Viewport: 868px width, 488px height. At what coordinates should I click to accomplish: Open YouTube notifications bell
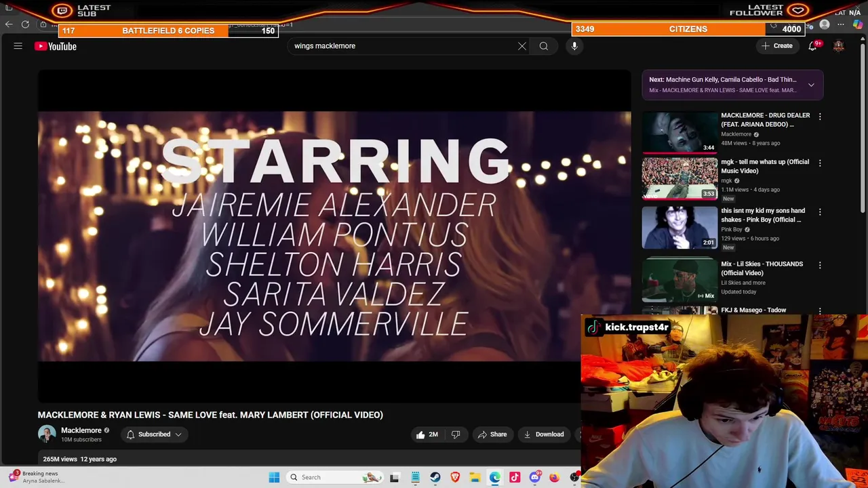[x=812, y=46]
